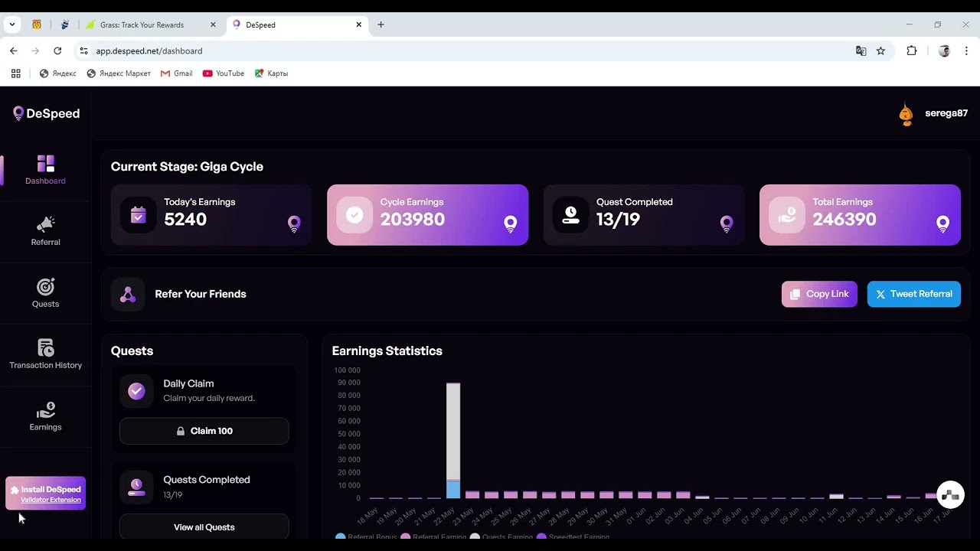
Task: View site information in the address bar
Action: 83,51
